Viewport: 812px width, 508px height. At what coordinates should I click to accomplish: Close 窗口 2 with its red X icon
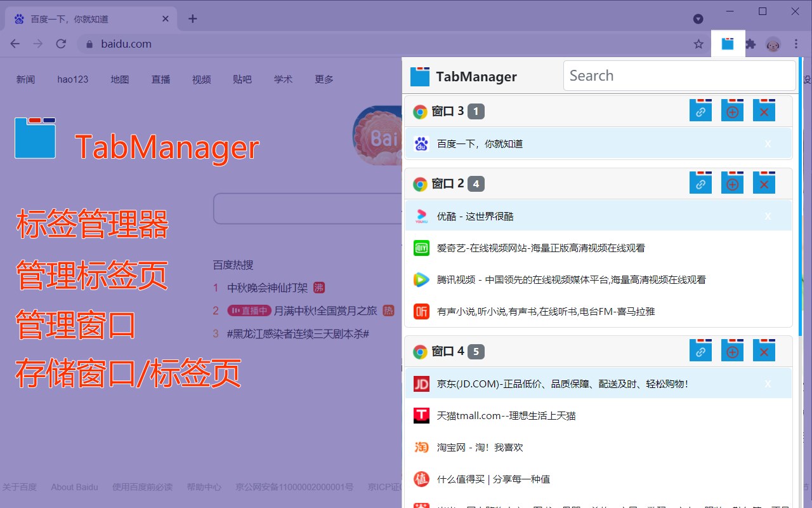pyautogui.click(x=764, y=183)
